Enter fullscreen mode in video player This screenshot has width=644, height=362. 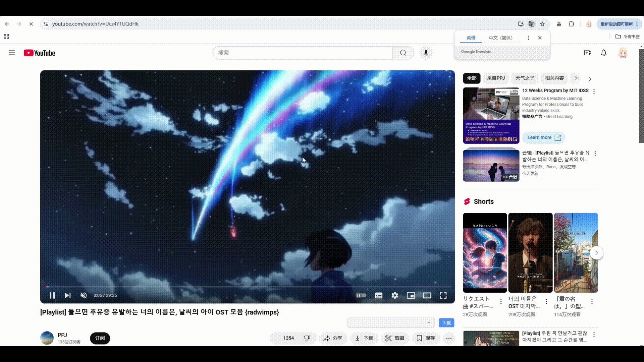[443, 295]
